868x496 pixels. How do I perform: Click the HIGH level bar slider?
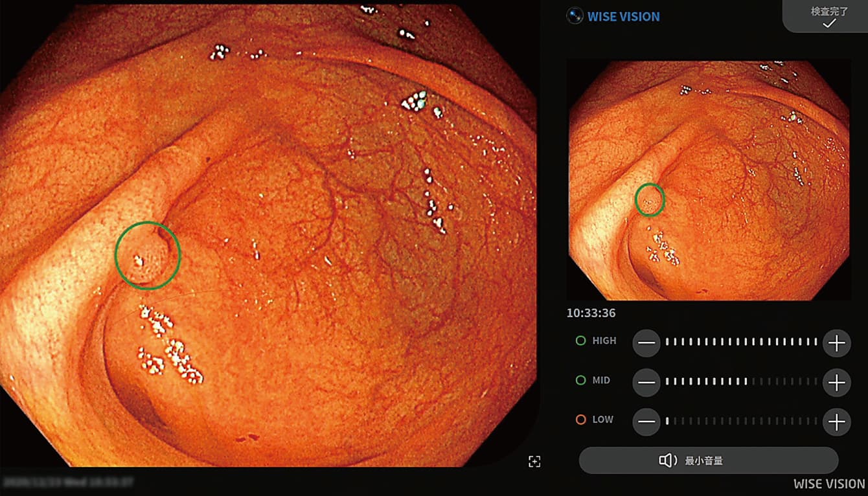741,342
